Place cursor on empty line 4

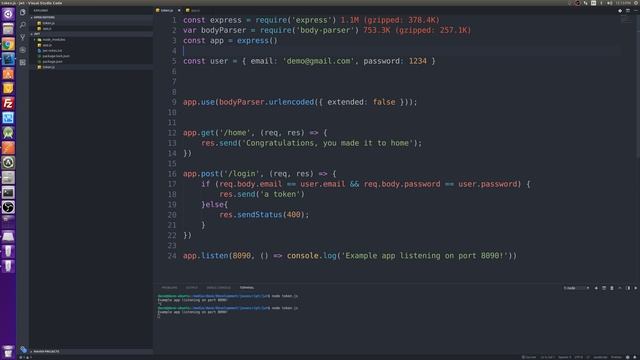[x=400, y=51]
